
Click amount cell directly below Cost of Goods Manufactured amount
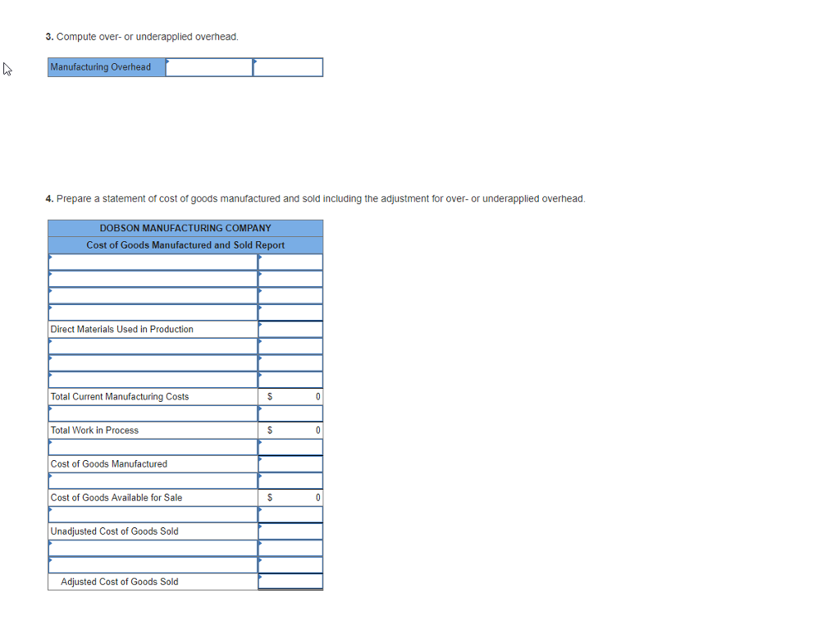[290, 481]
